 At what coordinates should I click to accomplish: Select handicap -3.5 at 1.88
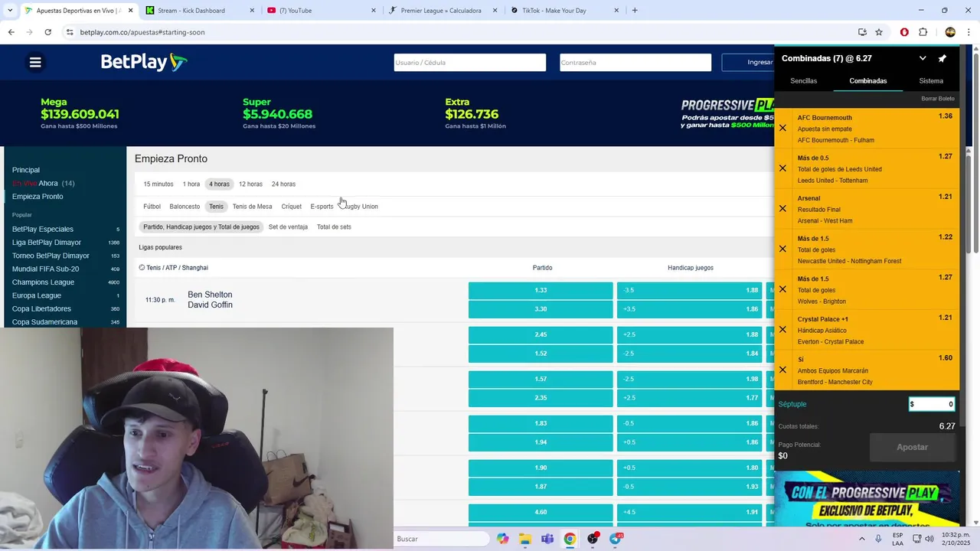689,290
